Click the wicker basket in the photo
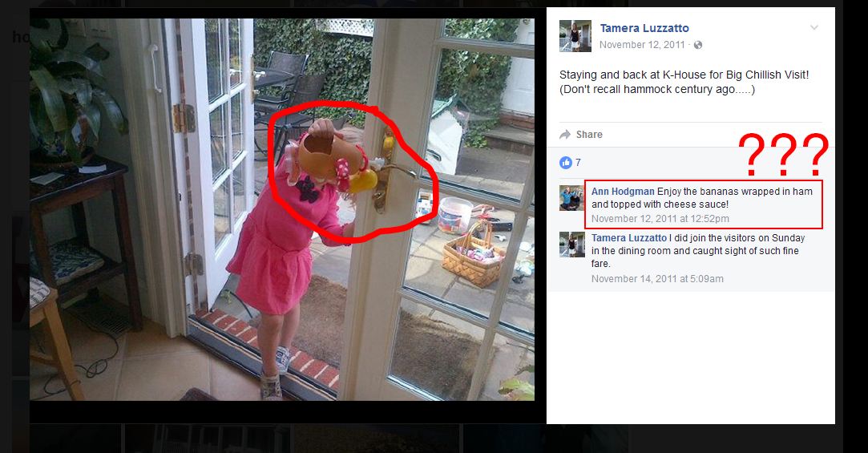Viewport: 868px width, 453px height. click(x=474, y=257)
